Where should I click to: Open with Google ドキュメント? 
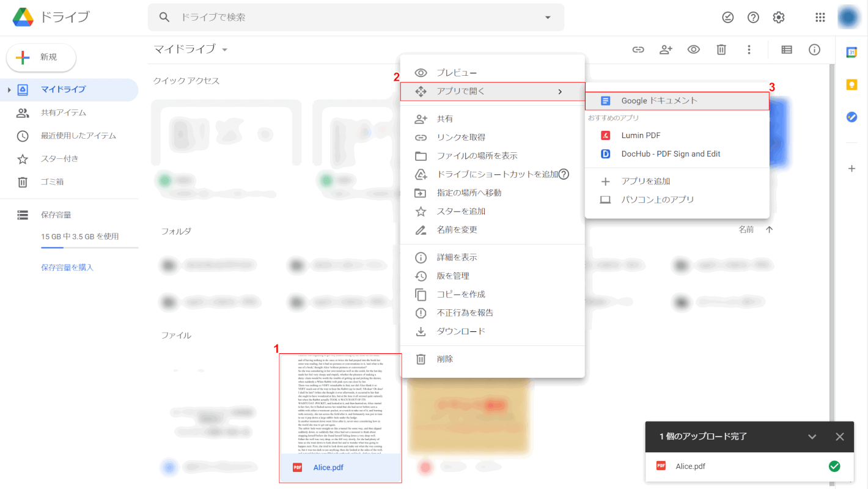click(x=677, y=101)
